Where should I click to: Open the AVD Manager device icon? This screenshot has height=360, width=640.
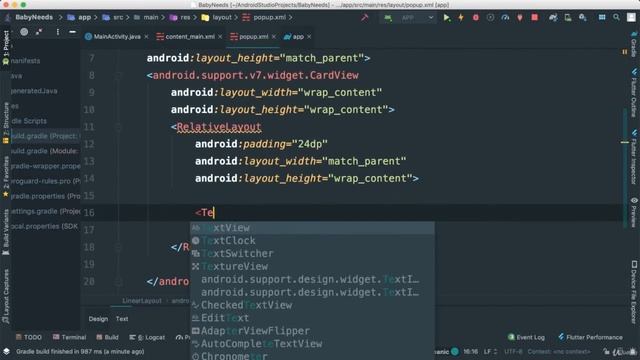(x=568, y=18)
